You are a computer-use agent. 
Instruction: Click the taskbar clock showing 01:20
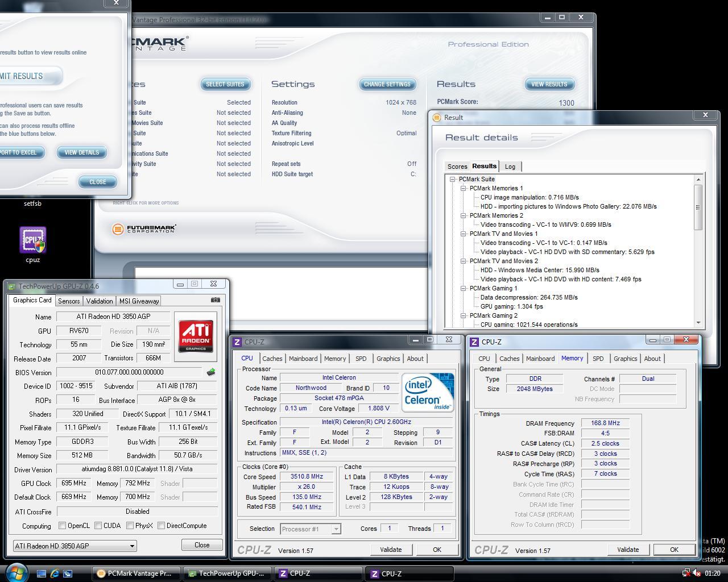tap(713, 573)
